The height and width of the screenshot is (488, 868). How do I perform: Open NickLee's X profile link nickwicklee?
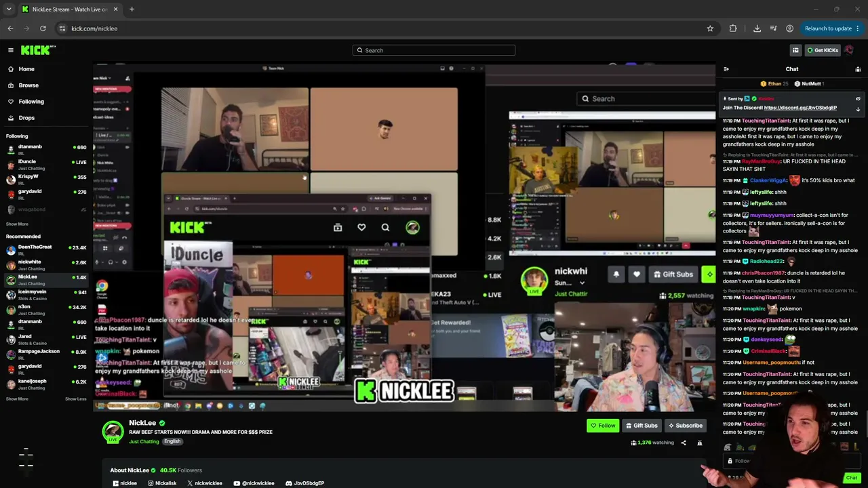tap(204, 483)
